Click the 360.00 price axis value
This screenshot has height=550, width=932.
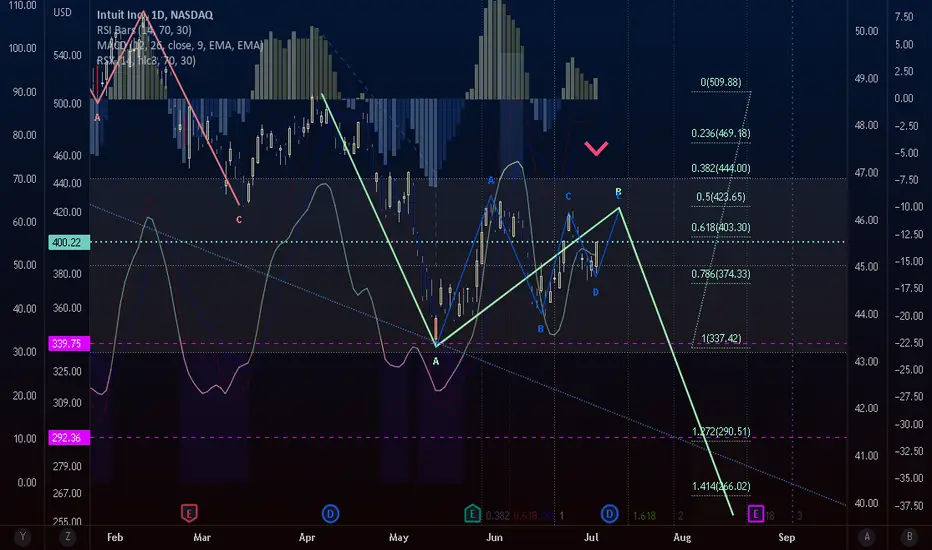[x=67, y=308]
